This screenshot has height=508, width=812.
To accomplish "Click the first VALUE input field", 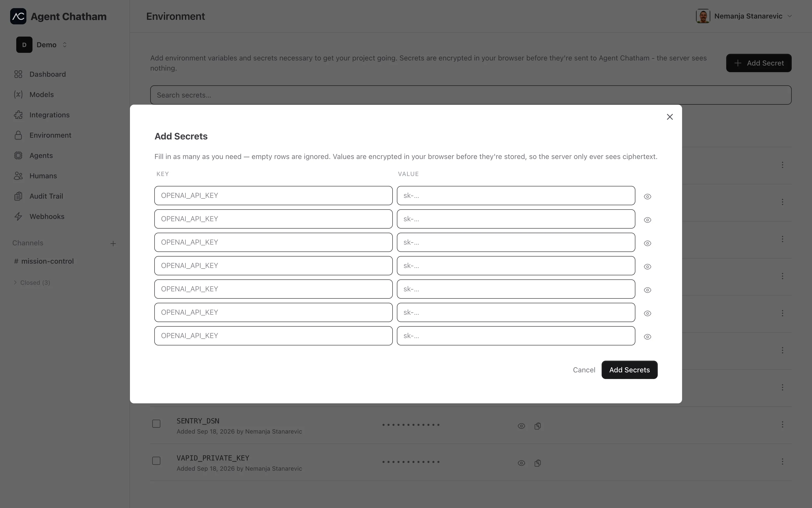I will click(516, 196).
